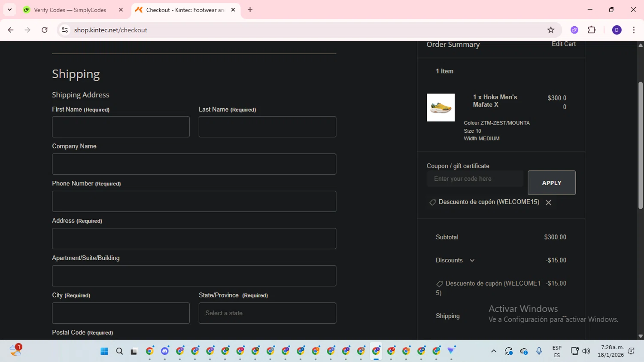Open the State/Province select dropdown

pos(267,313)
